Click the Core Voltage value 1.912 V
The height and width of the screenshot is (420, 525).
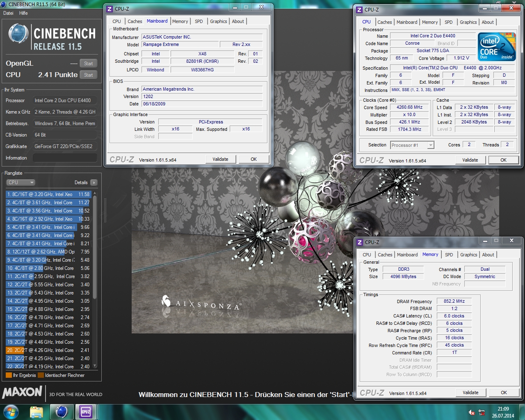461,58
